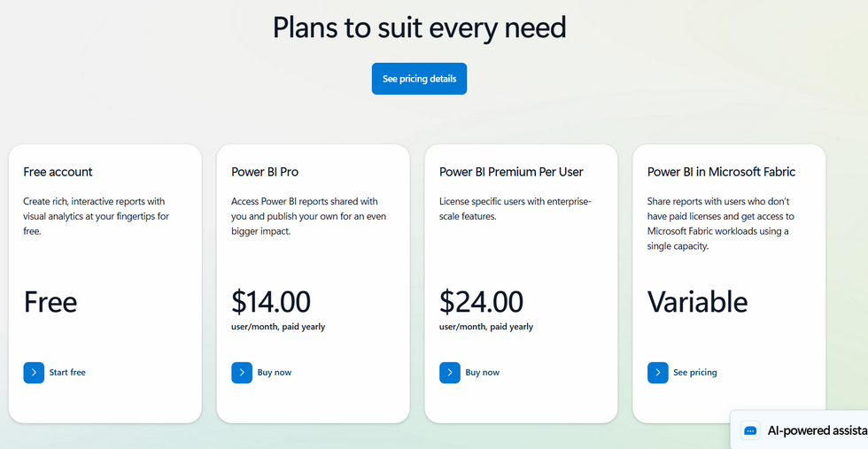This screenshot has width=868, height=449.
Task: Open the Start free link text
Action: (x=67, y=373)
